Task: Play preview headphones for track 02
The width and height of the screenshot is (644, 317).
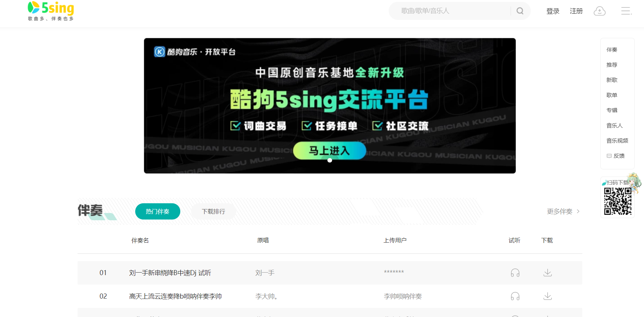Action: (x=515, y=296)
